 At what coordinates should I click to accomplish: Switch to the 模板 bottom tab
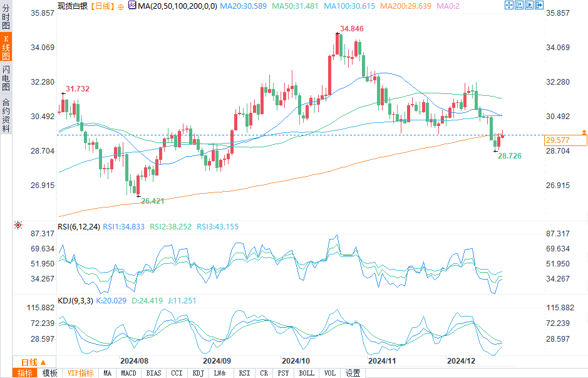(50, 373)
